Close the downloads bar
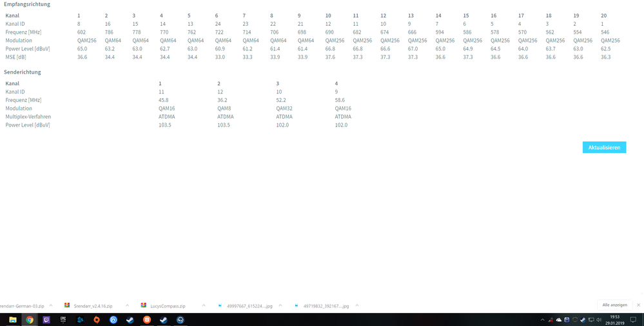This screenshot has height=326, width=644. 638,305
